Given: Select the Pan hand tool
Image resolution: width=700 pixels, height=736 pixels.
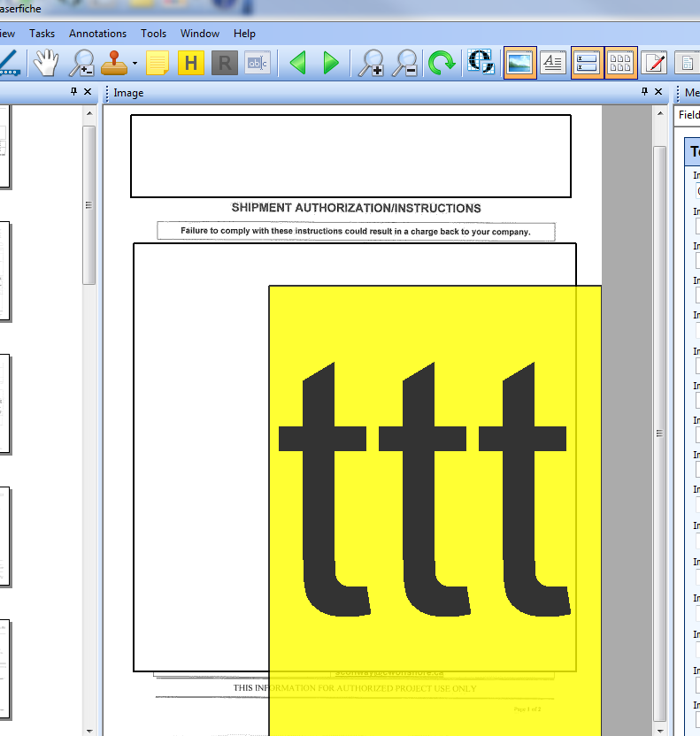Looking at the screenshot, I should (x=46, y=63).
